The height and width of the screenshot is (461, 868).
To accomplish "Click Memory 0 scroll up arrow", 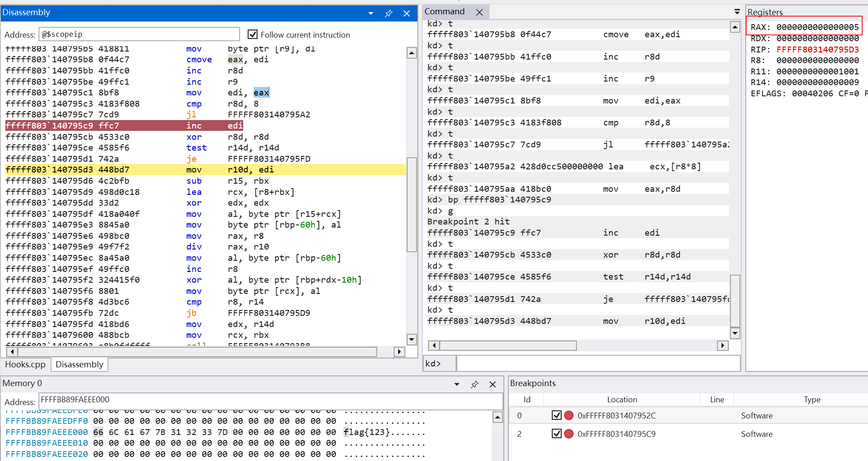I will pos(498,417).
